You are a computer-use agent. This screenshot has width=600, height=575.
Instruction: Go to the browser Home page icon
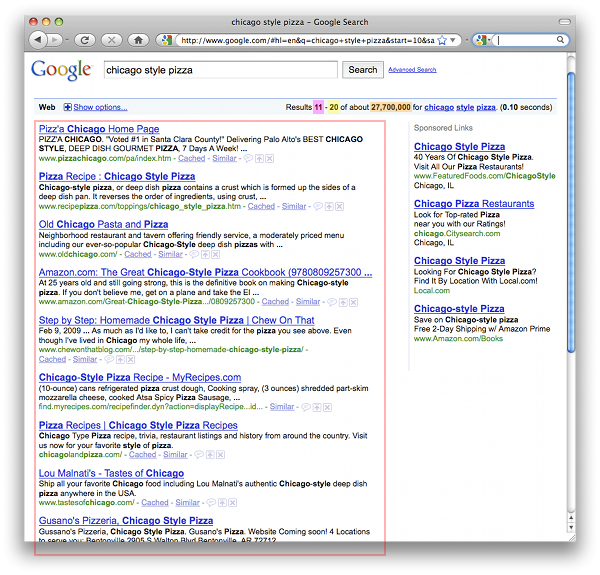(x=138, y=40)
